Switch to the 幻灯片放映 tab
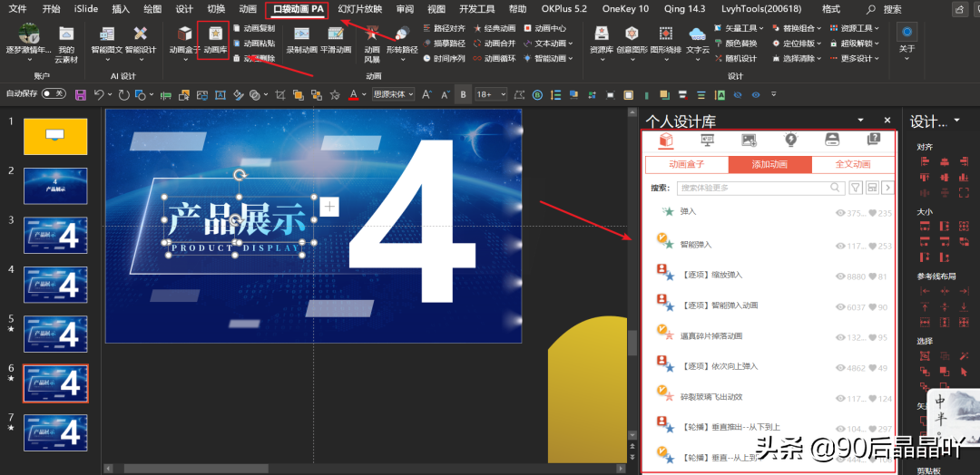The width and height of the screenshot is (980, 475). tap(360, 9)
